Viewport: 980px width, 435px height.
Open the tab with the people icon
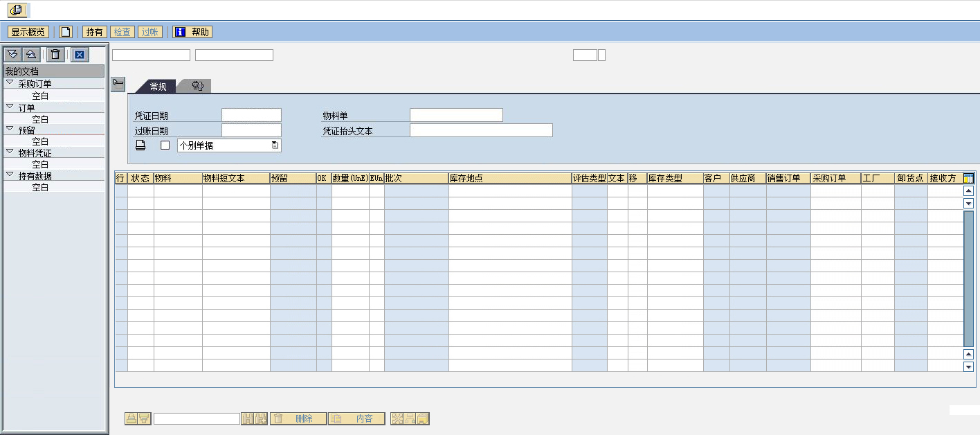tap(197, 87)
